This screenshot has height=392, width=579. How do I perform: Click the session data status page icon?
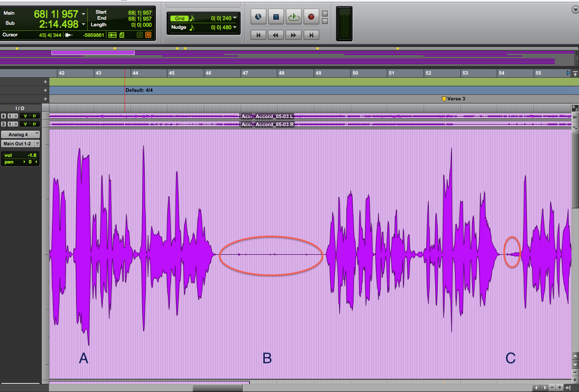pyautogui.click(x=122, y=35)
